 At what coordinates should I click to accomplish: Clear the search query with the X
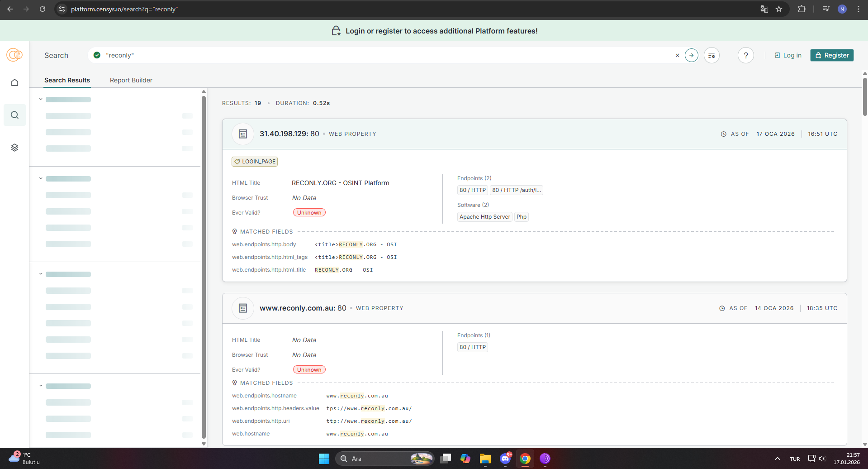pyautogui.click(x=678, y=55)
